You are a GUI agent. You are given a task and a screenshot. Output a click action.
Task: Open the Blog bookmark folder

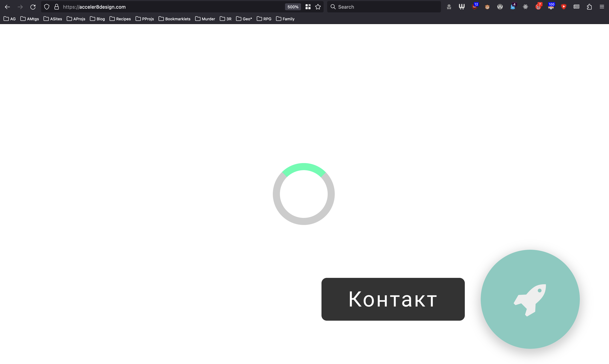click(97, 19)
